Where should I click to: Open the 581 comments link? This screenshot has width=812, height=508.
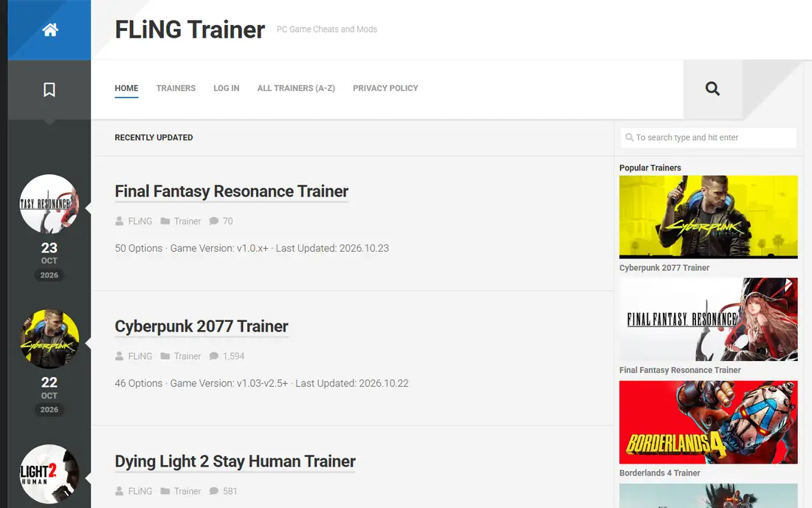230,491
